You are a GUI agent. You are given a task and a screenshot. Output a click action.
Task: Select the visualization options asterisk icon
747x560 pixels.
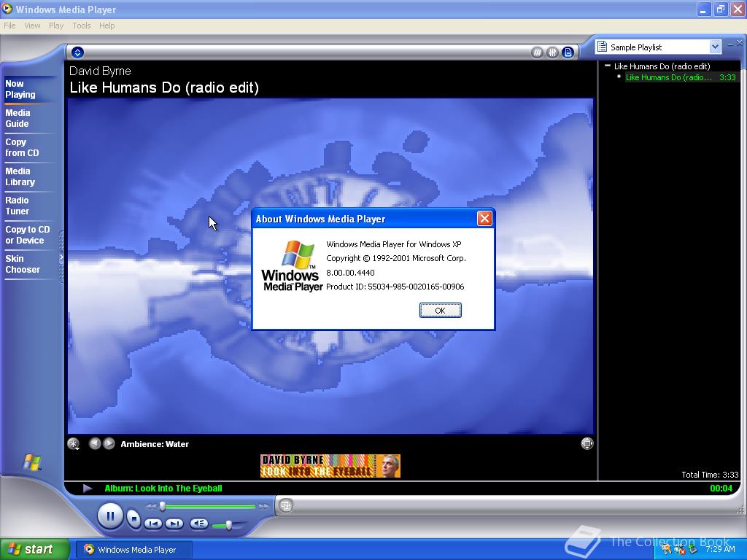click(74, 444)
